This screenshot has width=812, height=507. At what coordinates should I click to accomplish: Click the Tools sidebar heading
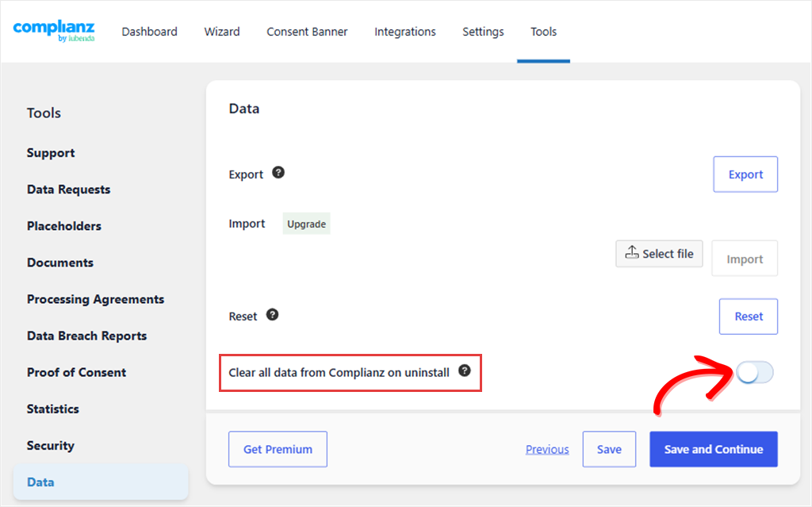(x=44, y=113)
